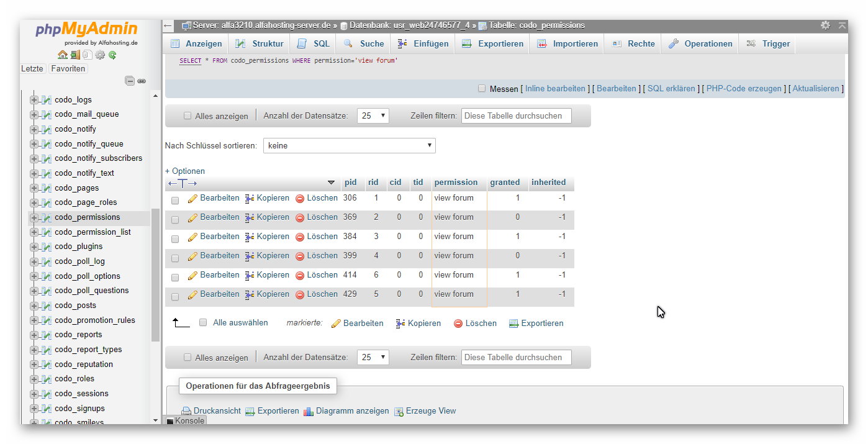Viewport: 868px width, 444px height.
Task: Click the upper Zeilen filtern search field
Action: [x=517, y=116]
